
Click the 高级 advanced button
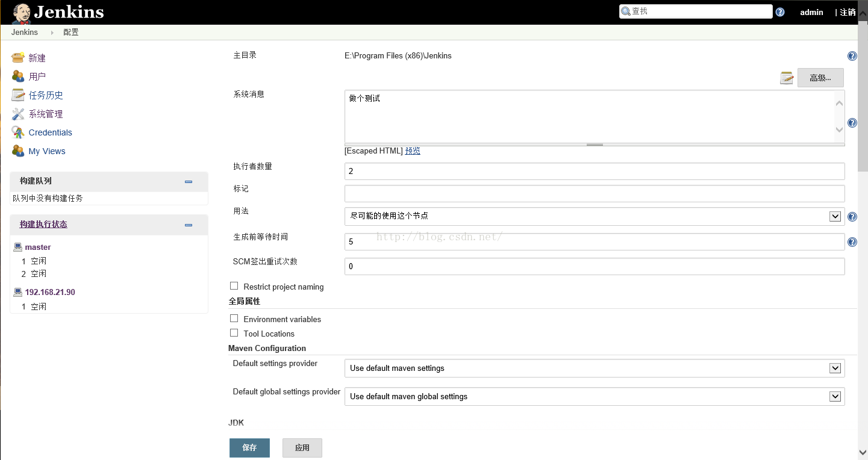click(820, 78)
